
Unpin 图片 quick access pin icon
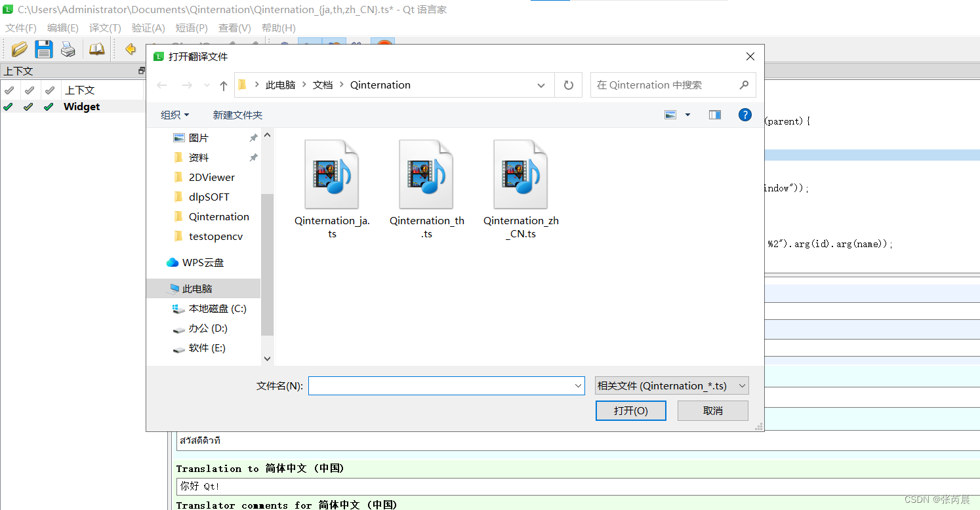[x=253, y=138]
